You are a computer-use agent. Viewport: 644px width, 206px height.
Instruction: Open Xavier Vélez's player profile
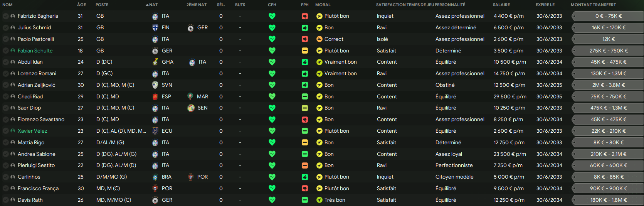click(x=32, y=131)
